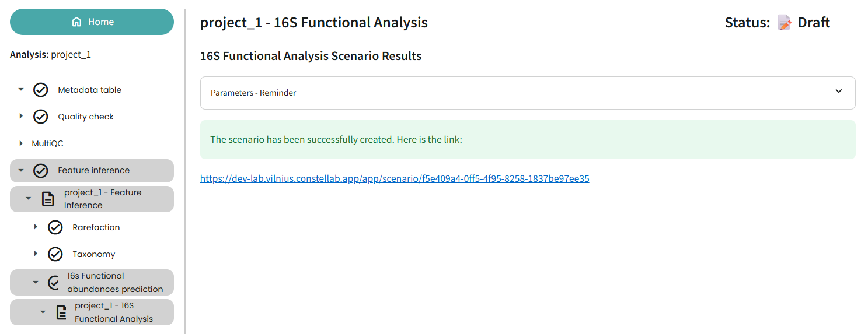Click the document icon for project_1 - 16S Functional Analysis
868x334 pixels.
[61, 312]
